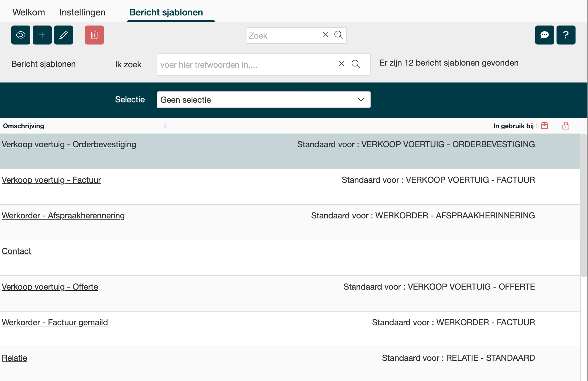This screenshot has width=588, height=381.
Task: Open Verkoop voertuig - Factuur template link
Action: (51, 180)
